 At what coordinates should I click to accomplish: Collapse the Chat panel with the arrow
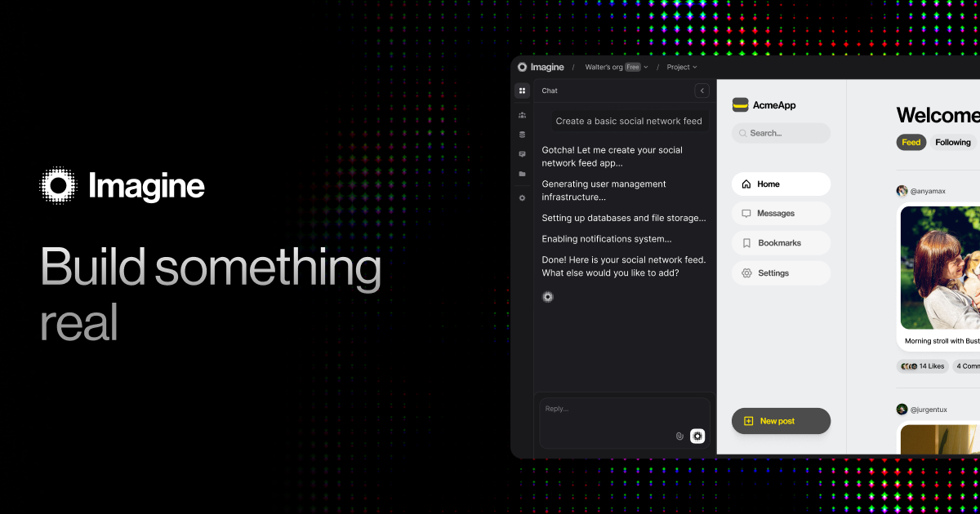coord(702,91)
